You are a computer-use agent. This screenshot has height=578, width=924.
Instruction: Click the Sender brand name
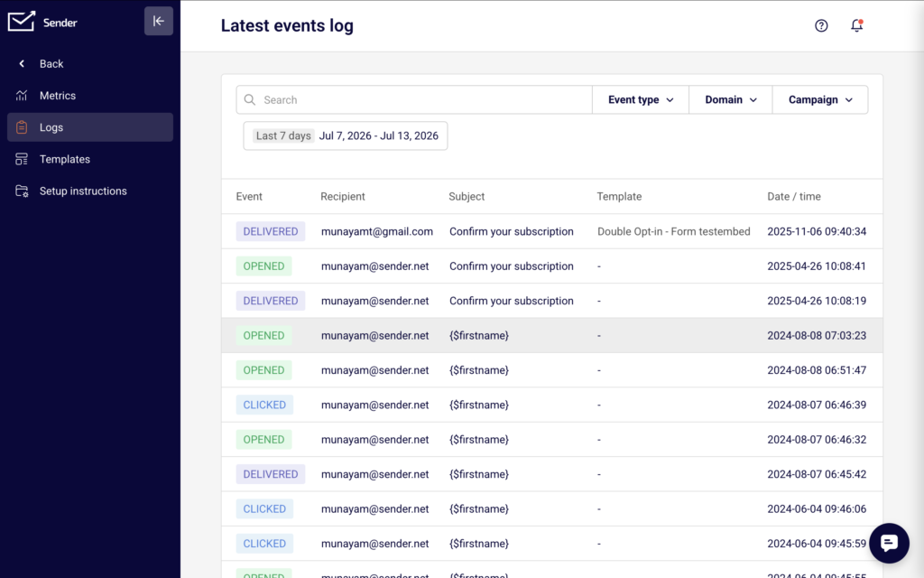click(60, 23)
